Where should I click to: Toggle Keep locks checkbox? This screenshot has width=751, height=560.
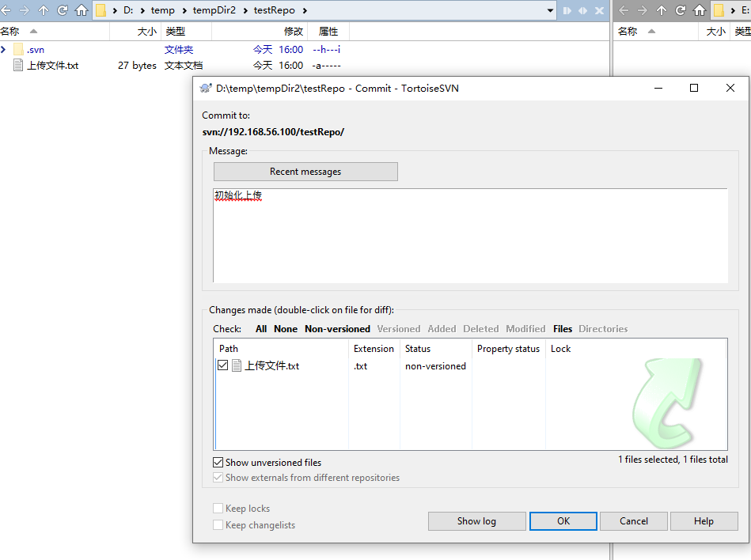click(x=218, y=509)
